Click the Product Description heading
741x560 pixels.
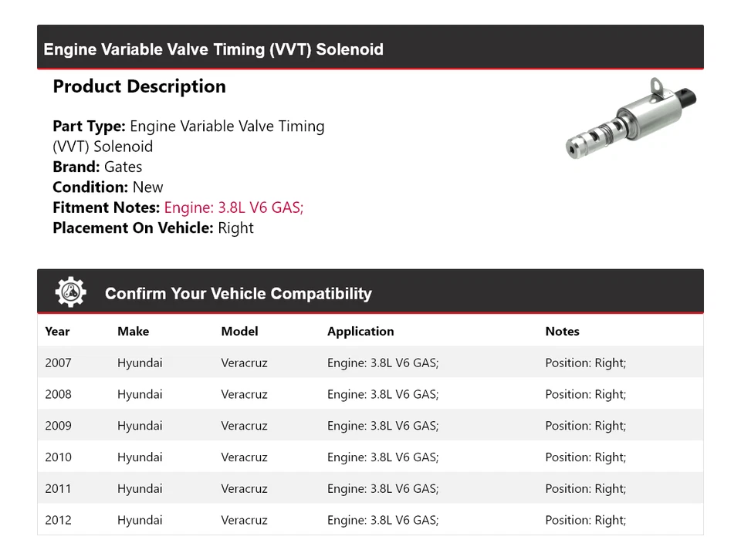click(x=140, y=86)
